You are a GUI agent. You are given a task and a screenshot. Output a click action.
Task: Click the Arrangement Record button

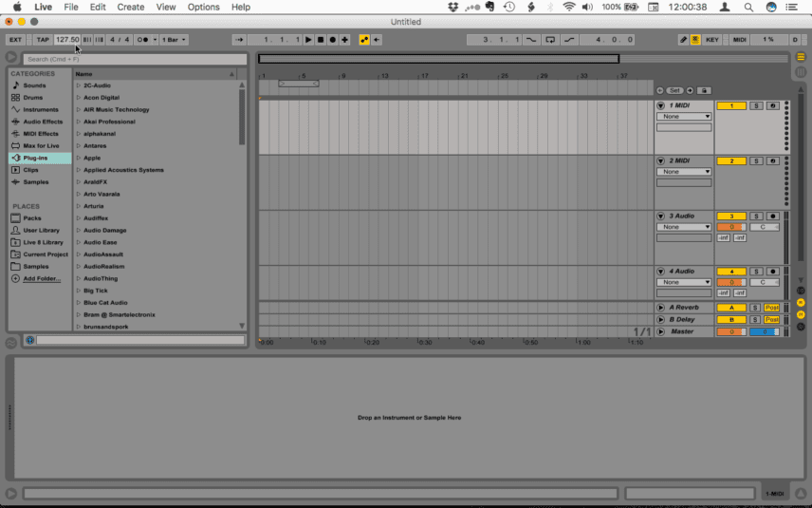(332, 39)
